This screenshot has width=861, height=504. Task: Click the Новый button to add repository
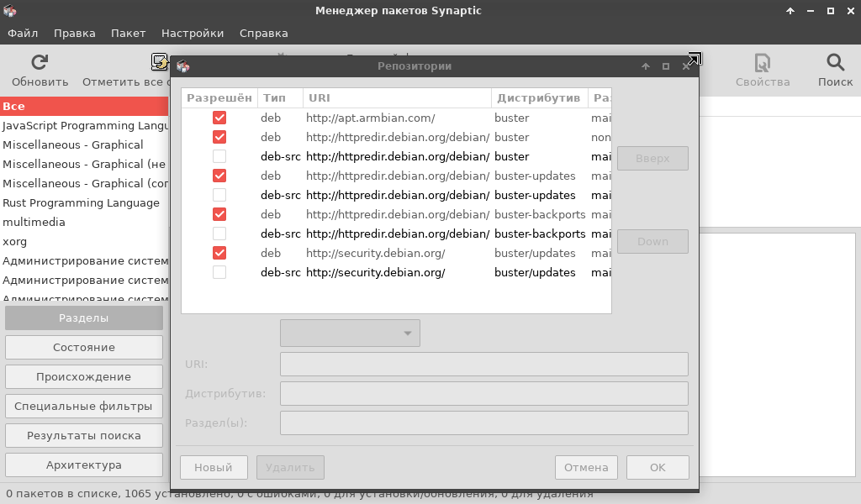tap(214, 467)
